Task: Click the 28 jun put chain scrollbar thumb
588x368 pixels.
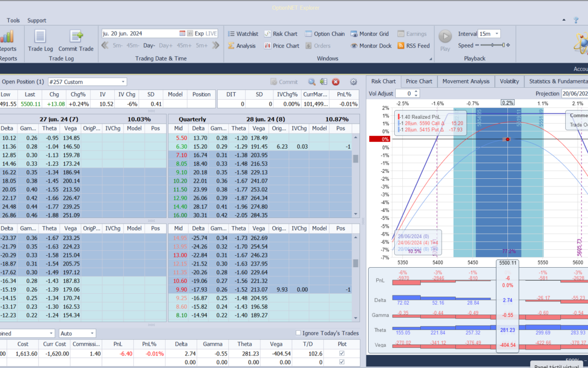Action: click(x=356, y=262)
